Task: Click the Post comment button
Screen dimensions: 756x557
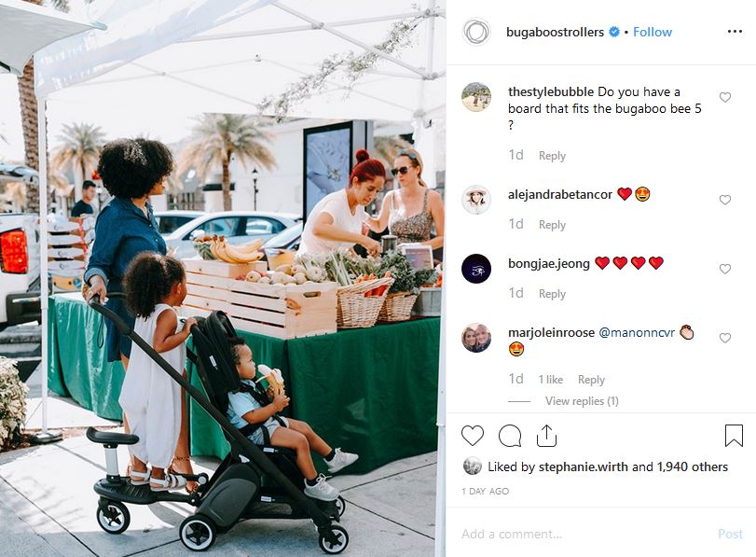Action: click(x=730, y=534)
